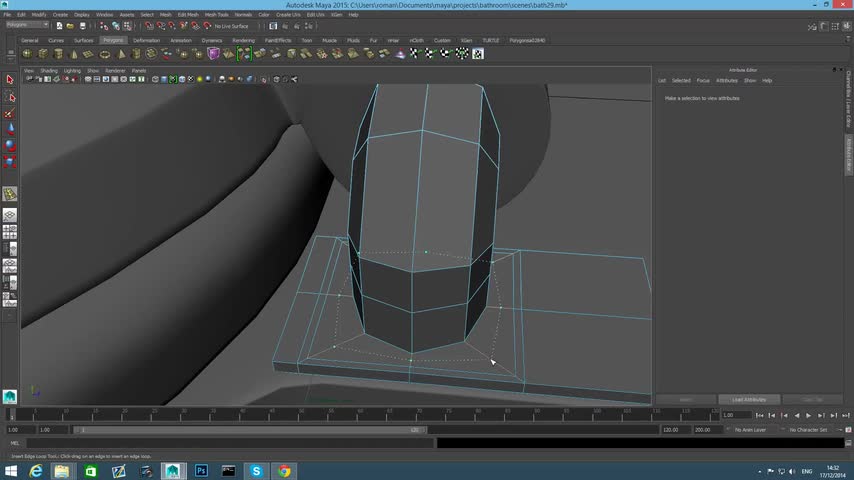This screenshot has width=854, height=480.
Task: Open the Edit Mesh menu
Action: [187, 15]
